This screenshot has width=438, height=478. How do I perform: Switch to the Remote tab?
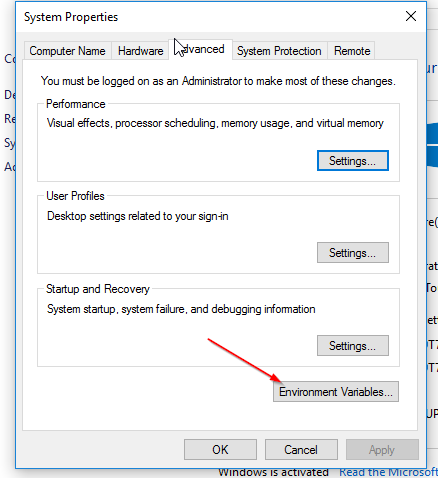point(352,51)
